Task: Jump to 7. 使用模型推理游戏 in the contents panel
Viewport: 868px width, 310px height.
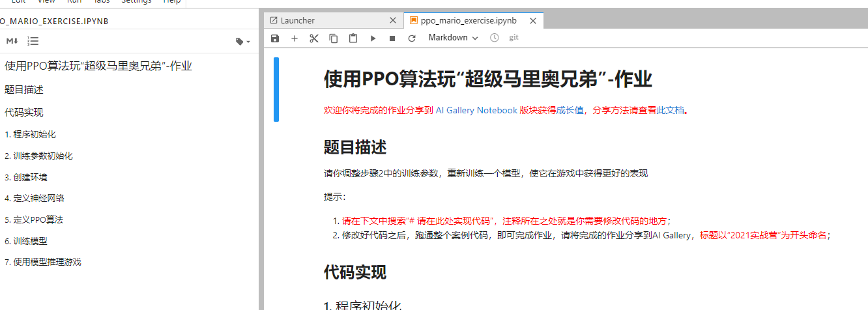Action: point(42,262)
